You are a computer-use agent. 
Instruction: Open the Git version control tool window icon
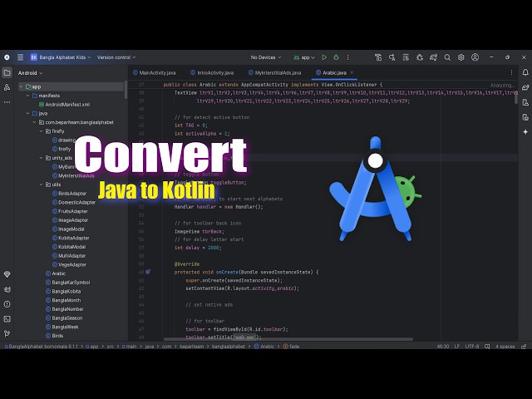(7, 333)
